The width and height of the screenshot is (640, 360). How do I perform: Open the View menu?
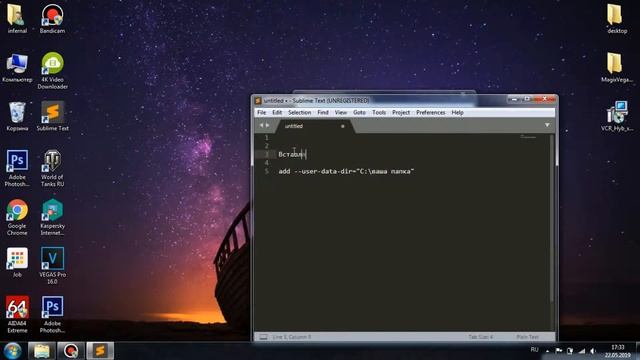click(x=341, y=112)
